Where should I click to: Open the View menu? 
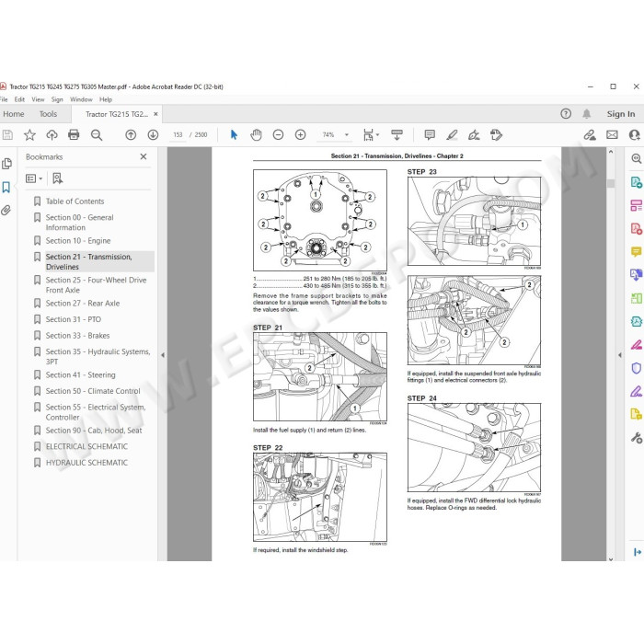(38, 99)
